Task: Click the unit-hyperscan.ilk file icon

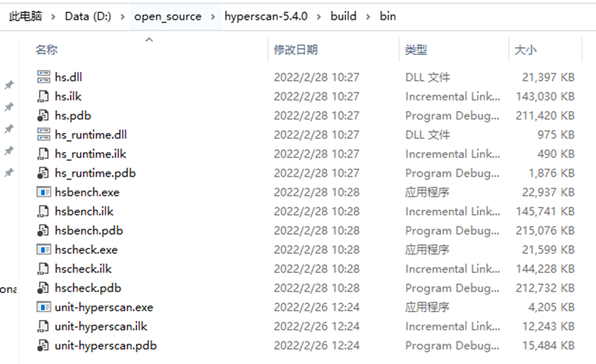Action: (43, 326)
